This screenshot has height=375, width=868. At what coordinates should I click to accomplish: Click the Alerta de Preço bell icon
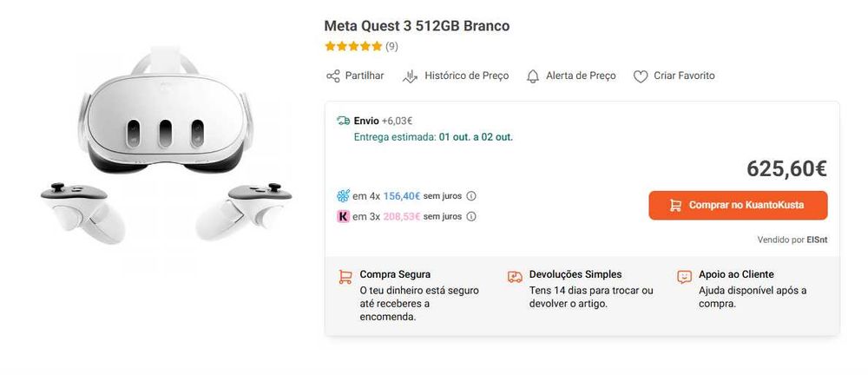click(x=533, y=76)
